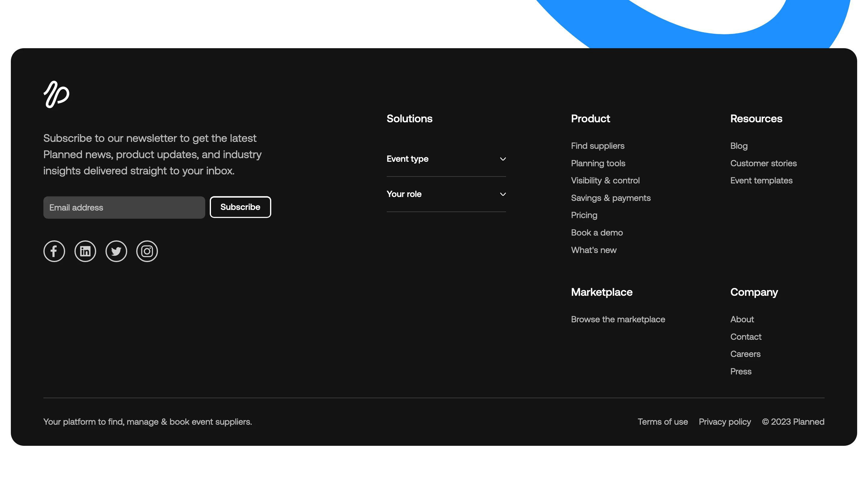Expand the Your role dropdown
The width and height of the screenshot is (868, 494).
coord(446,194)
